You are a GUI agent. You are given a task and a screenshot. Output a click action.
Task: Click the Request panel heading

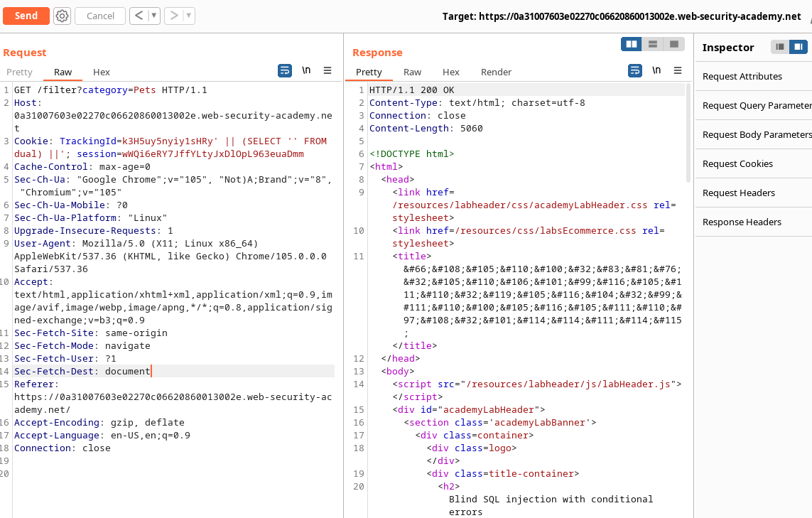(24, 53)
